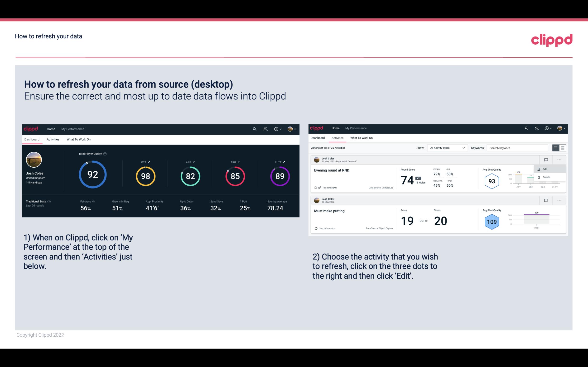Click the search icon in top navigation
588x367 pixels.
tap(254, 129)
